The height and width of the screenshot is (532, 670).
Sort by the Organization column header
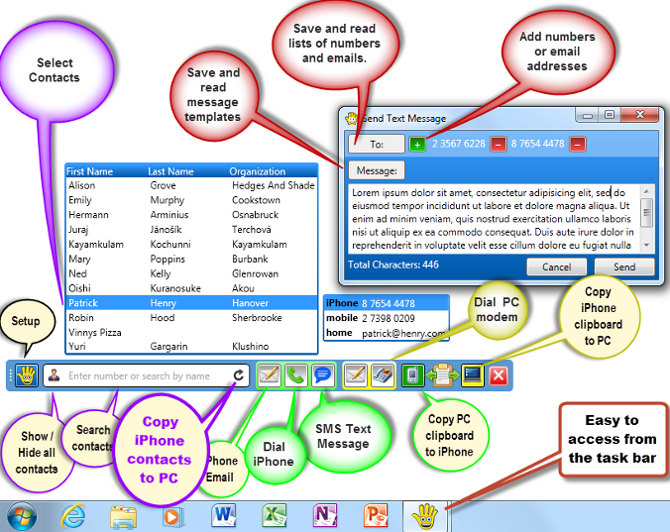(x=257, y=171)
